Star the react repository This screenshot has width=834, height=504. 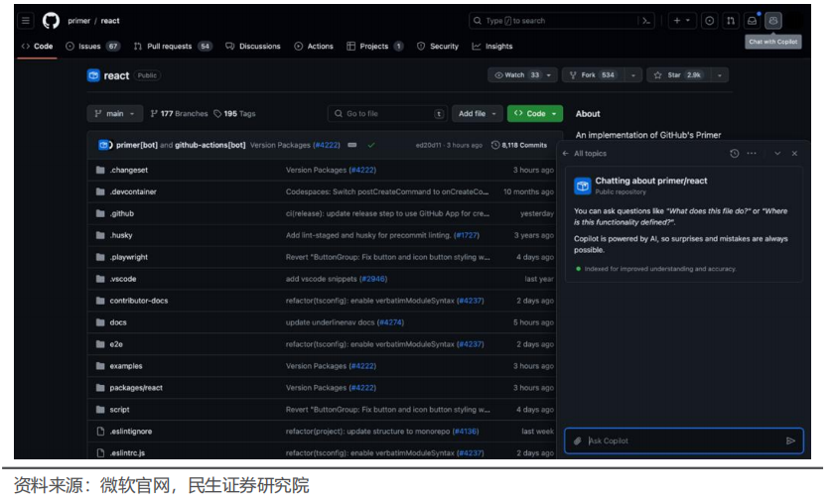679,75
